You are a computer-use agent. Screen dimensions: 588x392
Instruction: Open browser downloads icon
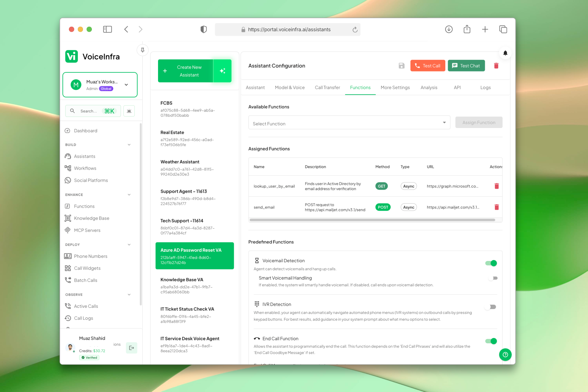click(449, 29)
